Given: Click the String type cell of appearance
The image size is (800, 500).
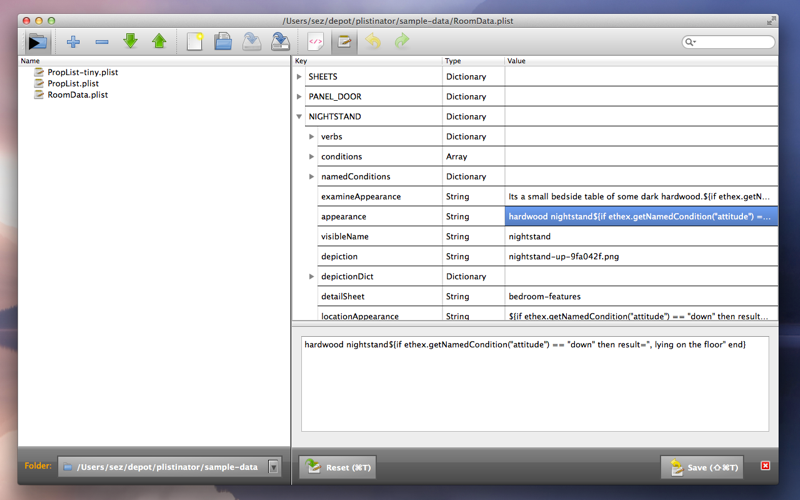Looking at the screenshot, I should point(473,216).
